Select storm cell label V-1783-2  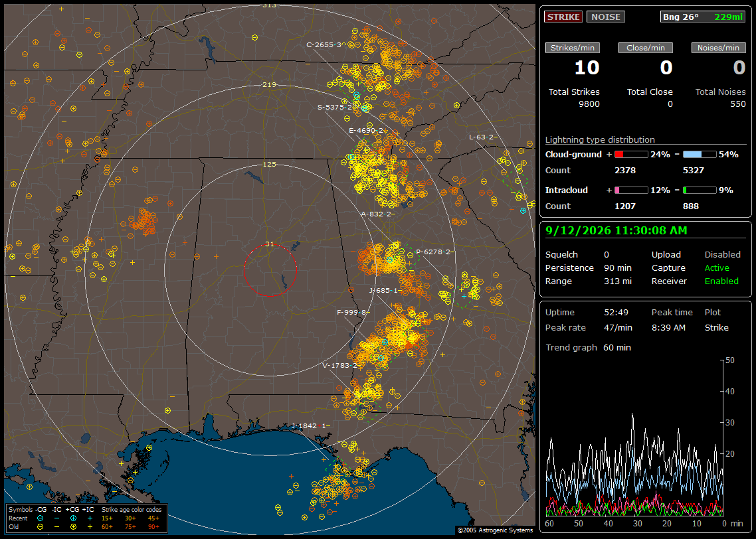pos(339,365)
